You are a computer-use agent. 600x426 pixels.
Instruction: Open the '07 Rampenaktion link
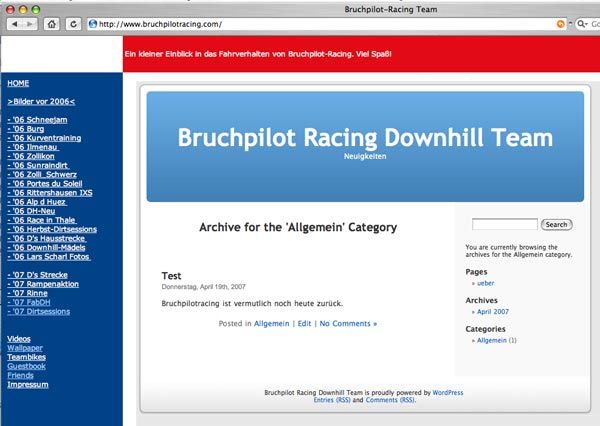[x=43, y=284]
